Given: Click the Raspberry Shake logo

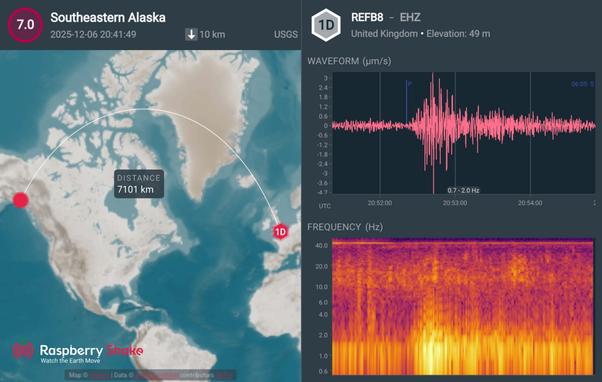Looking at the screenshot, I should click(78, 351).
